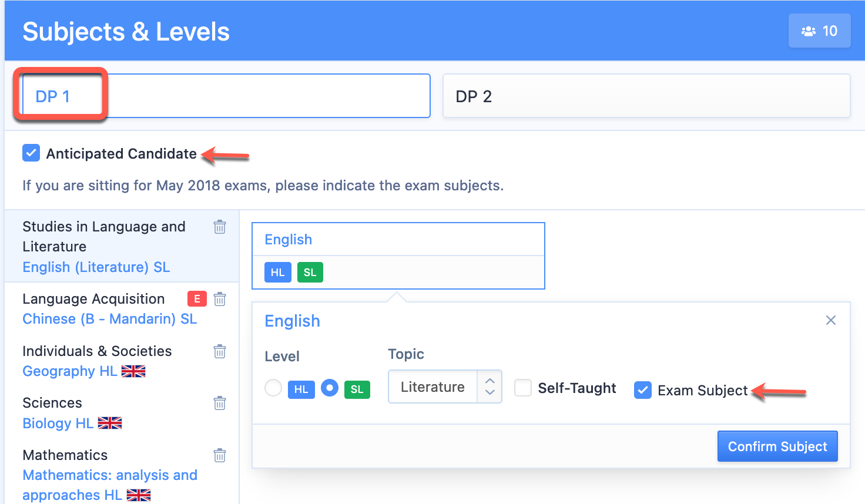The width and height of the screenshot is (865, 504).
Task: Enable the Self-Taught checkbox
Action: pyautogui.click(x=523, y=388)
